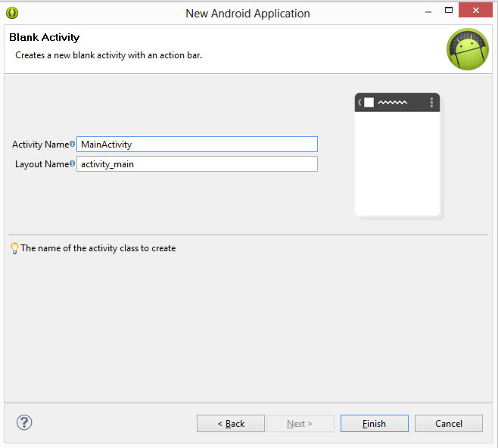Screen dimensions: 498x448
Task: Close the dialog with the red X
Action: pos(475,10)
